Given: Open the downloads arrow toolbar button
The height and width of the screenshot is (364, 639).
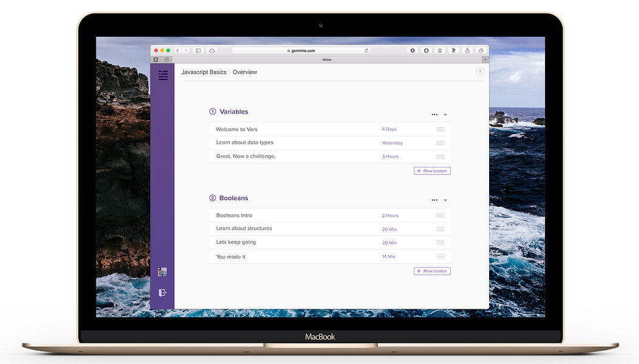Looking at the screenshot, I should coord(413,50).
